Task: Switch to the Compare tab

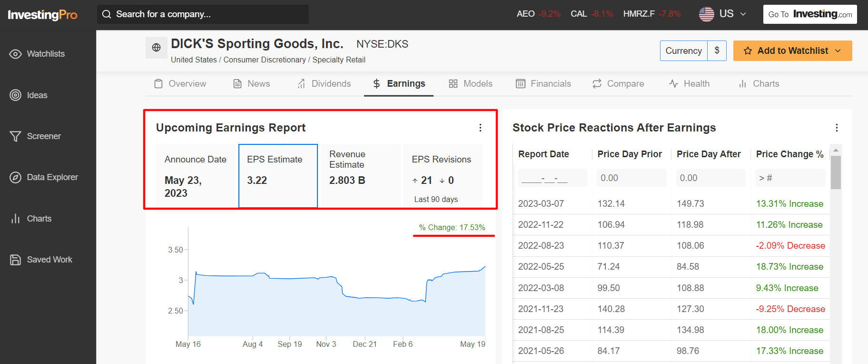Action: pos(618,84)
